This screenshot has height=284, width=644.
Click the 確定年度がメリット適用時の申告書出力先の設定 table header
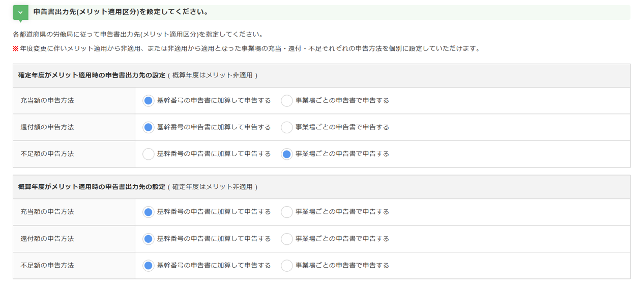(x=92, y=75)
